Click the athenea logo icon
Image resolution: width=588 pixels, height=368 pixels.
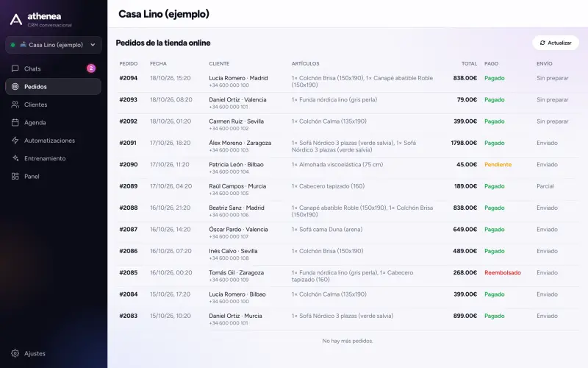[x=15, y=20]
